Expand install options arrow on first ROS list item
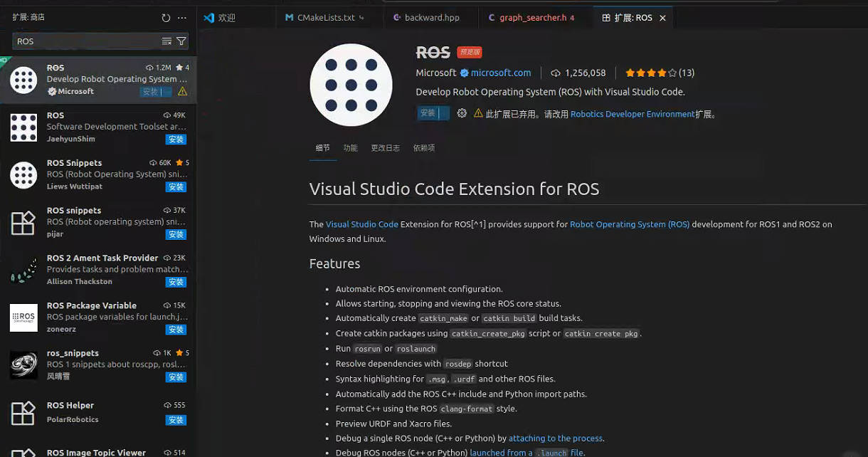This screenshot has height=457, width=868. (x=166, y=92)
